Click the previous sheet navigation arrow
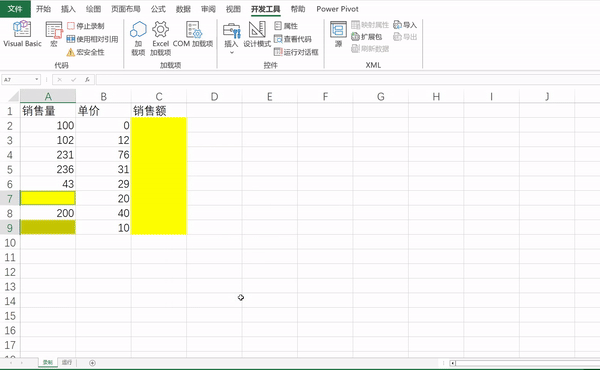This screenshot has width=600, height=370. (x=11, y=363)
